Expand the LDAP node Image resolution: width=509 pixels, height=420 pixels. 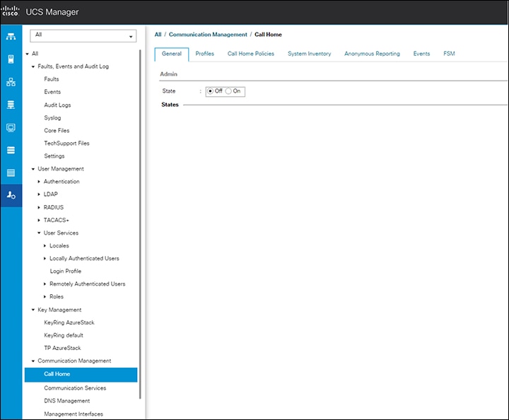click(x=39, y=194)
